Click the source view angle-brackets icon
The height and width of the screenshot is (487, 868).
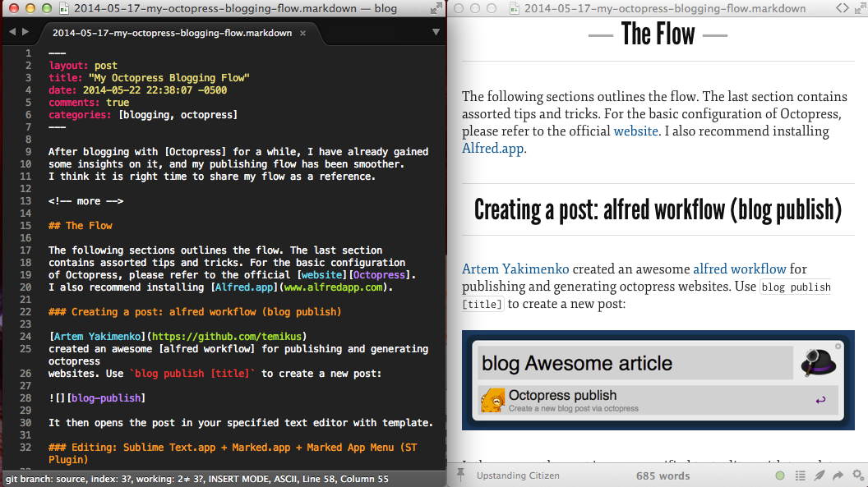pos(842,8)
